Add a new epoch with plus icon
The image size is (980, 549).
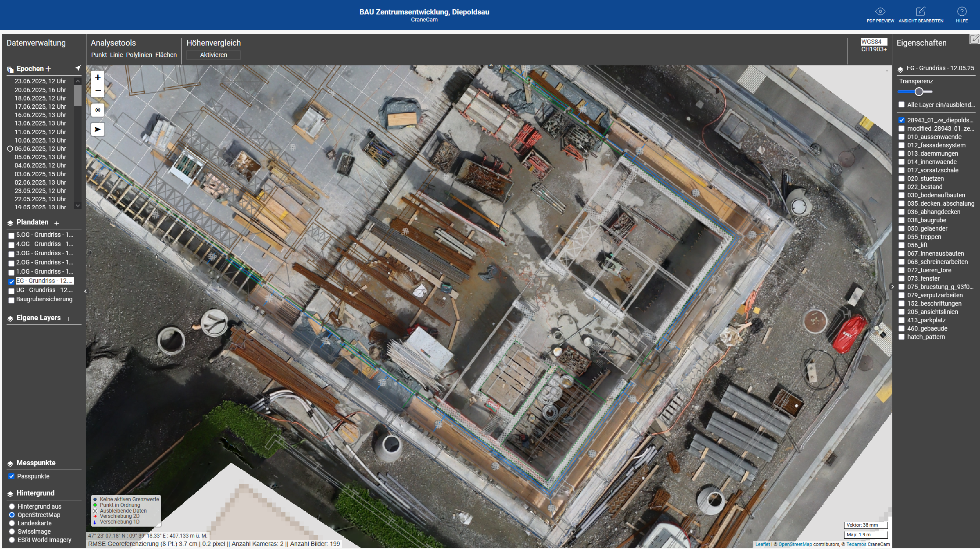[48, 69]
